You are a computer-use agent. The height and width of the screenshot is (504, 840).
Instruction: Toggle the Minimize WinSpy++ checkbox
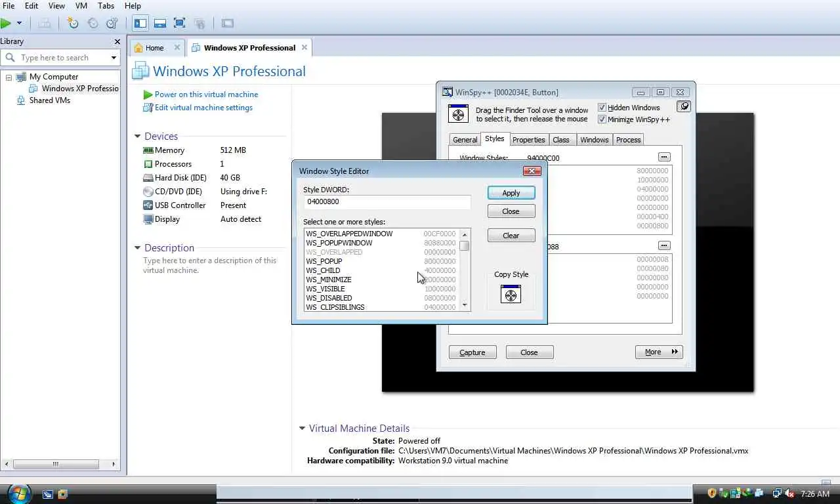602,119
